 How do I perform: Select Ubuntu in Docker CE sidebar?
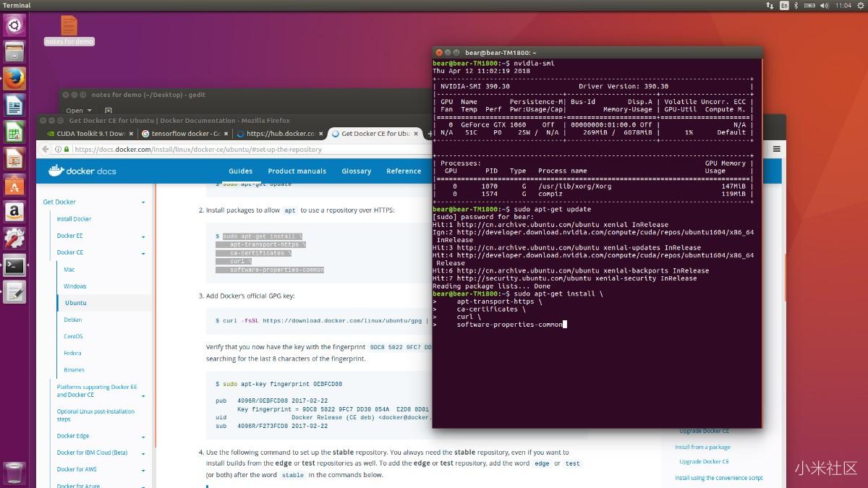pos(75,303)
